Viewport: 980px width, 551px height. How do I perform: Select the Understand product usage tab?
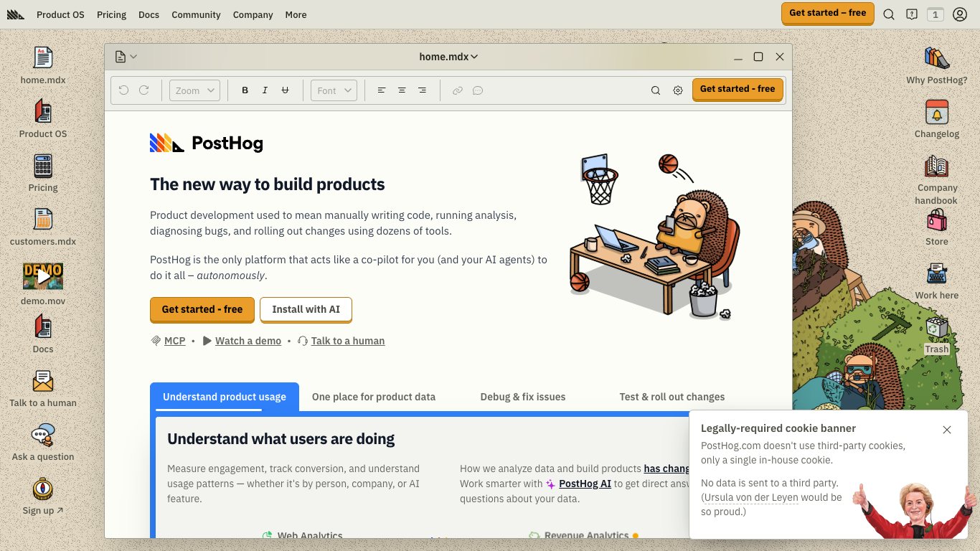pyautogui.click(x=225, y=397)
